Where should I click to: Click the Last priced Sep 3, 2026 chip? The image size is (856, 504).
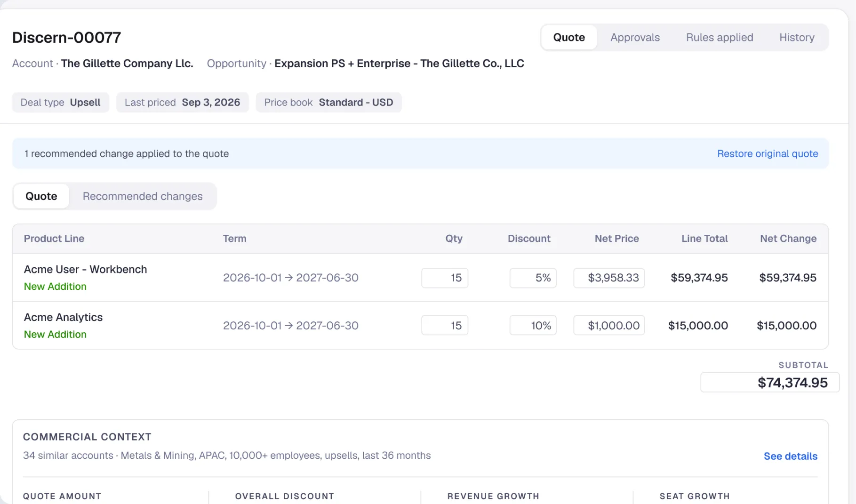pyautogui.click(x=183, y=102)
